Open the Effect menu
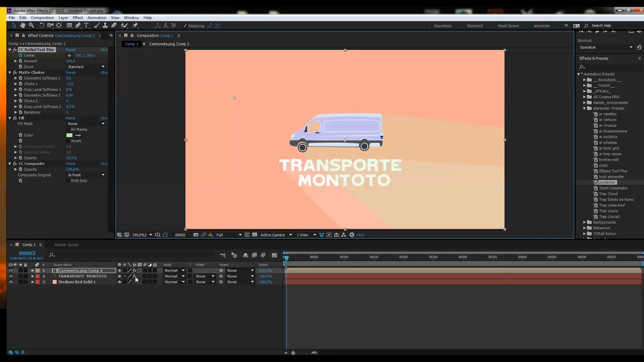The image size is (644, 362). (x=78, y=18)
